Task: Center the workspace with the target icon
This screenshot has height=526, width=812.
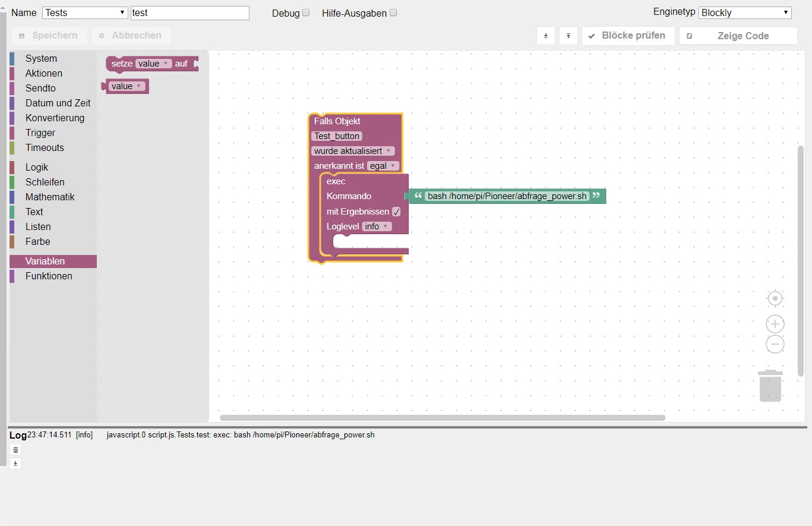Action: click(x=775, y=298)
